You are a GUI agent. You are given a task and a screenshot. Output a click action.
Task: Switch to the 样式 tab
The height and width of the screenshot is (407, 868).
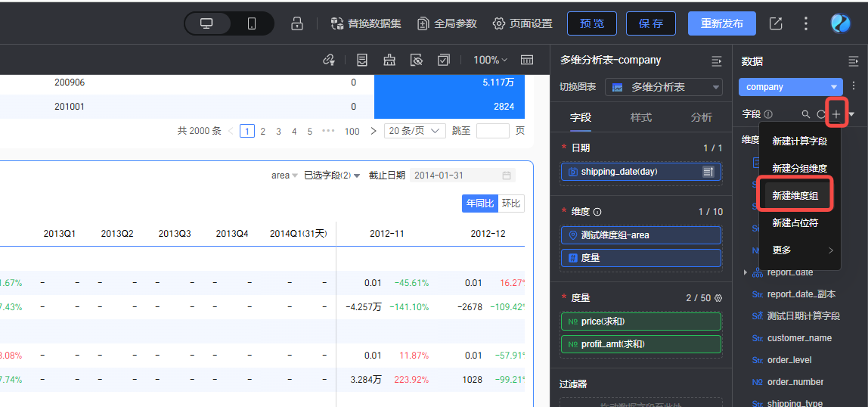[641, 117]
